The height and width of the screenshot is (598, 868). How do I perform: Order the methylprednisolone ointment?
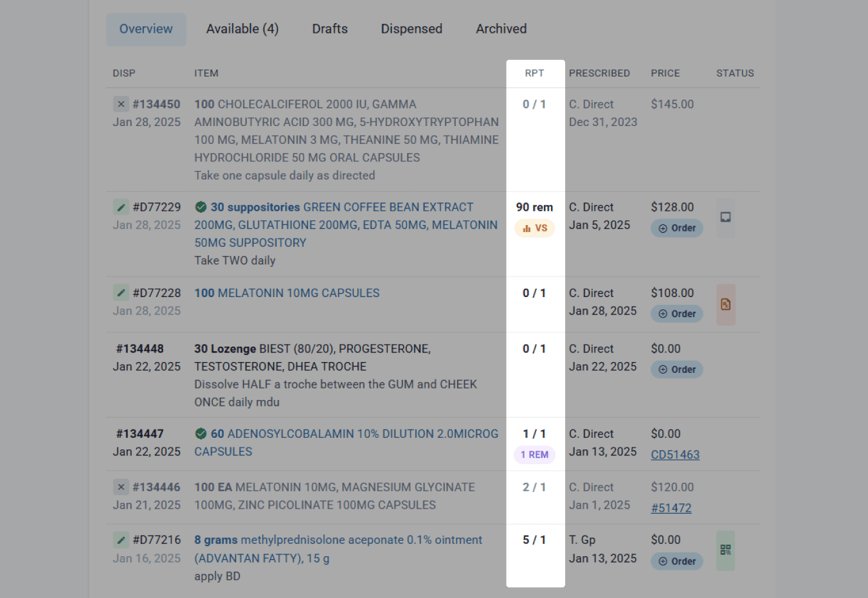(677, 561)
